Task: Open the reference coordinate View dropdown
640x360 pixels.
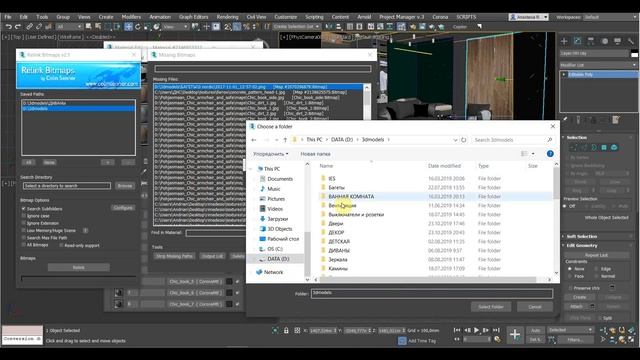Action: [175, 27]
